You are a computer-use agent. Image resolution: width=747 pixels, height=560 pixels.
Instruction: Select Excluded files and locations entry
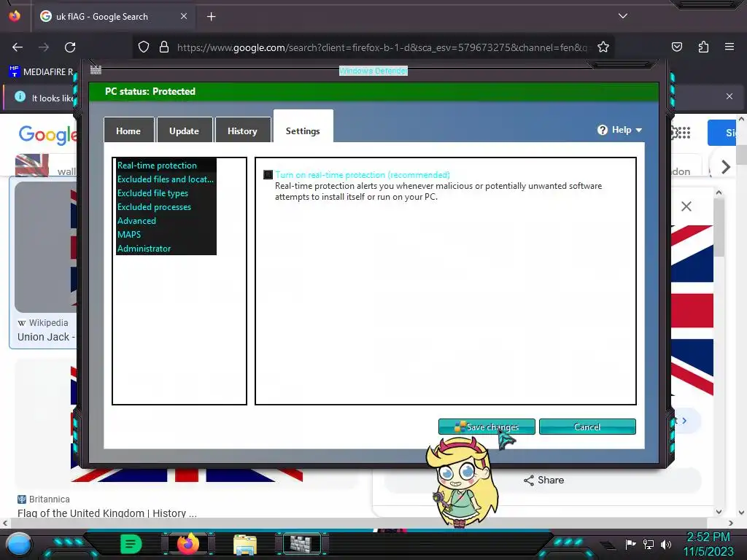pyautogui.click(x=166, y=179)
